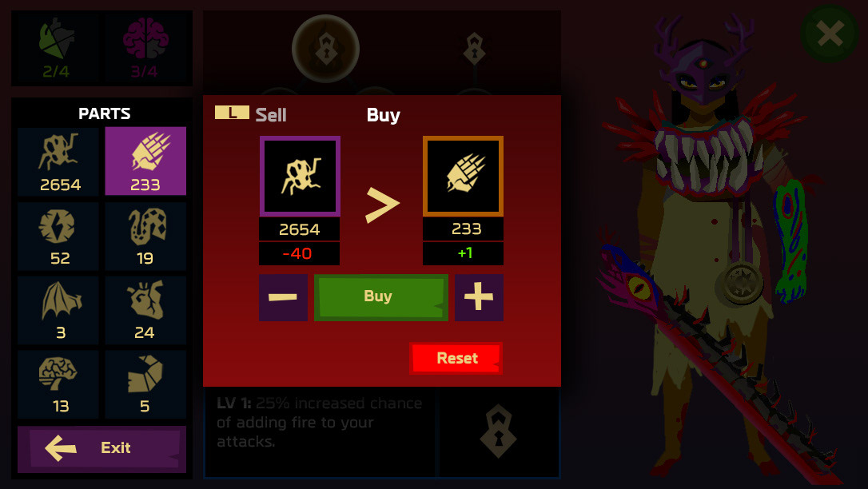
Task: Select the brain part with 13
Action: tap(58, 384)
